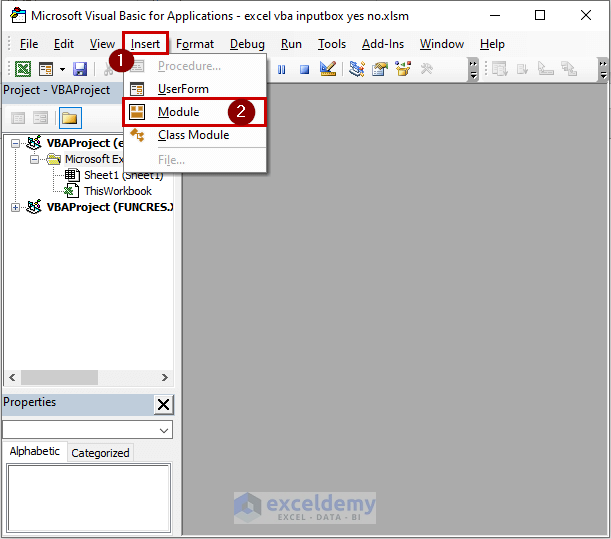Click the Module icon in Insert menu
Screen dimensions: 611x539
137,112
